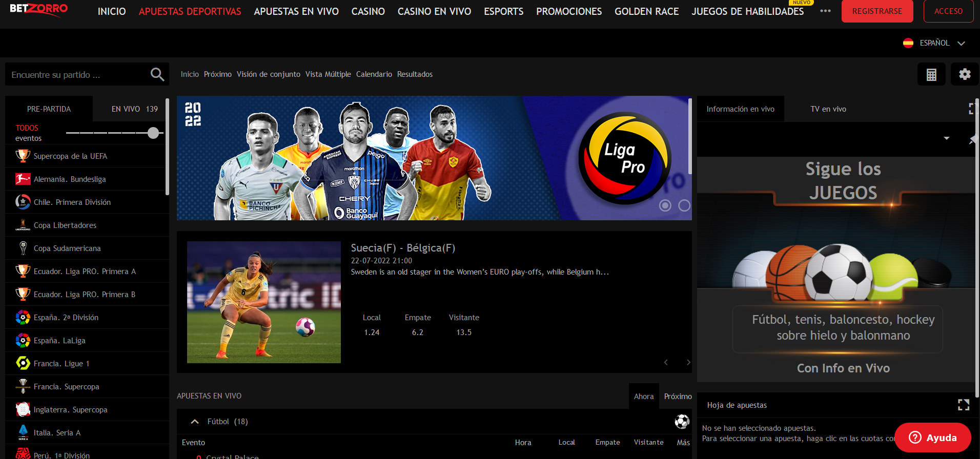Open CASINO menu item
This screenshot has width=980, height=459.
[368, 11]
